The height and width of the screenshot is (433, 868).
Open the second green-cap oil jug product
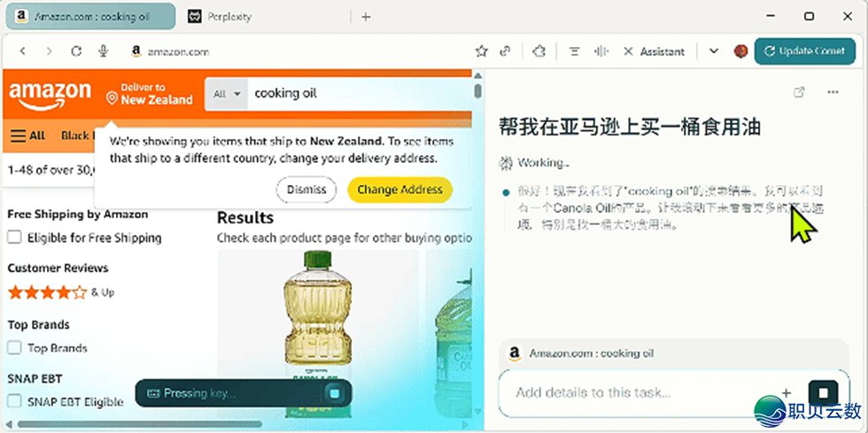(449, 334)
